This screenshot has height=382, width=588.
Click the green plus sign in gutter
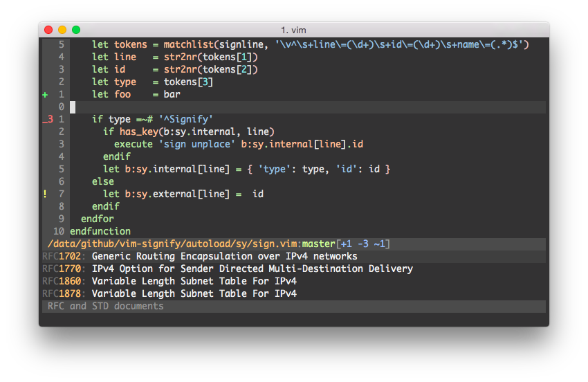(x=45, y=95)
